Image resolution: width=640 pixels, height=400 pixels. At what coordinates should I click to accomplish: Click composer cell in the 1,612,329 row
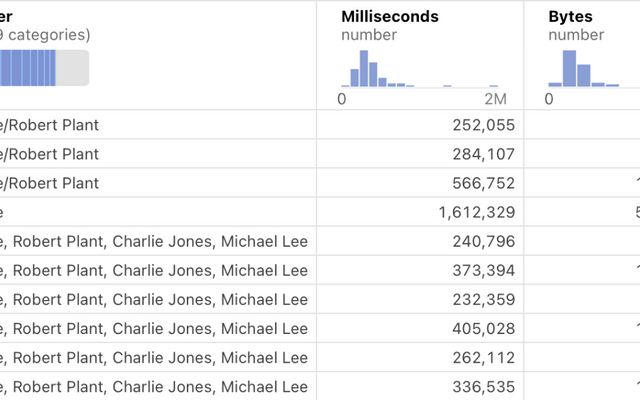point(150,212)
